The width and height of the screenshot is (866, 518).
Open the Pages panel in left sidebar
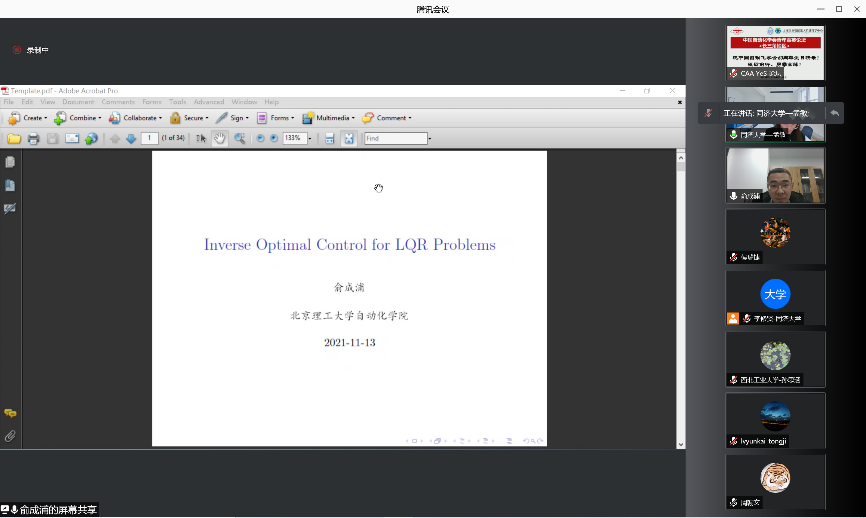coord(10,161)
